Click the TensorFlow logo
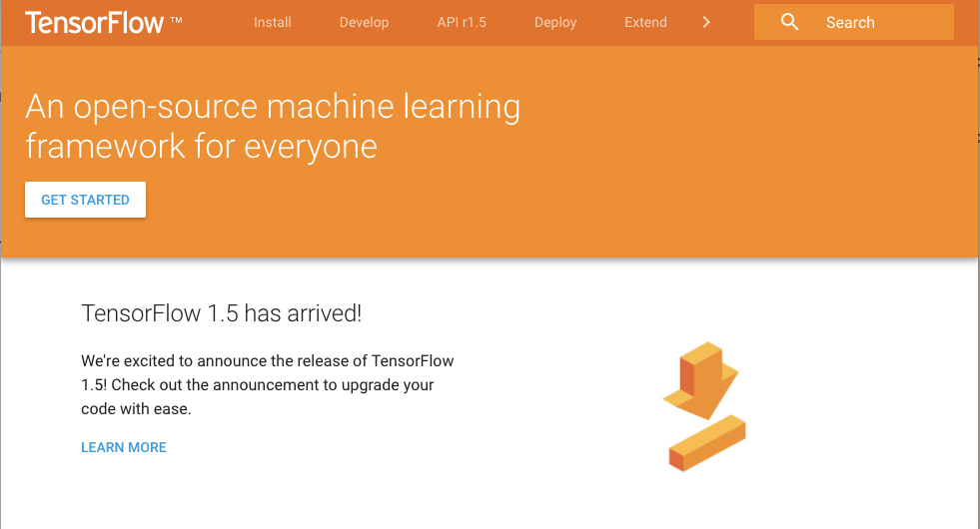Viewport: 980px width, 529px height. 104,23
